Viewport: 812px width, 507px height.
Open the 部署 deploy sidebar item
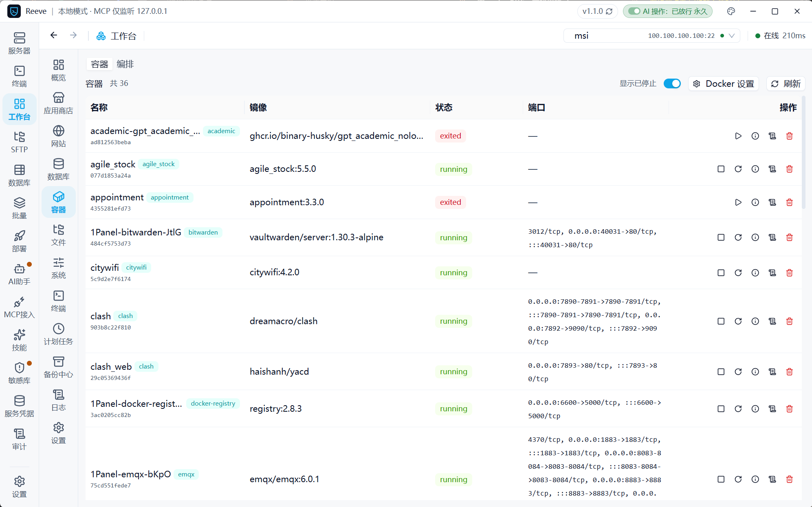coord(19,241)
